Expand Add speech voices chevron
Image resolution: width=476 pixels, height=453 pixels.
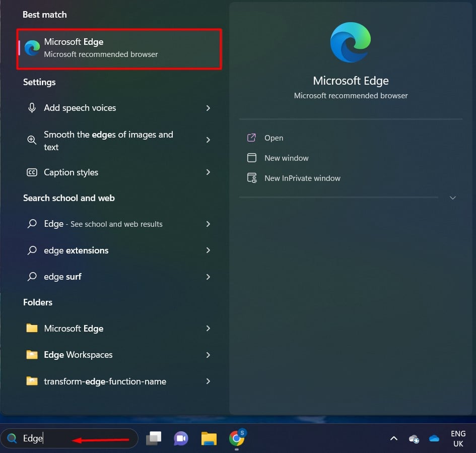[x=208, y=108]
